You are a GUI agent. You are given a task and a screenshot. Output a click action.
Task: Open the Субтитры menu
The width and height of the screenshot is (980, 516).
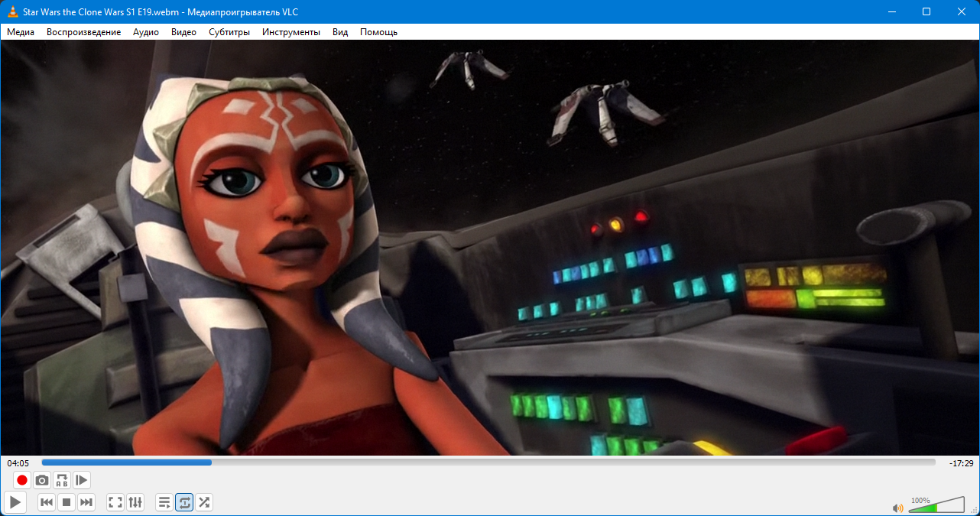point(229,32)
